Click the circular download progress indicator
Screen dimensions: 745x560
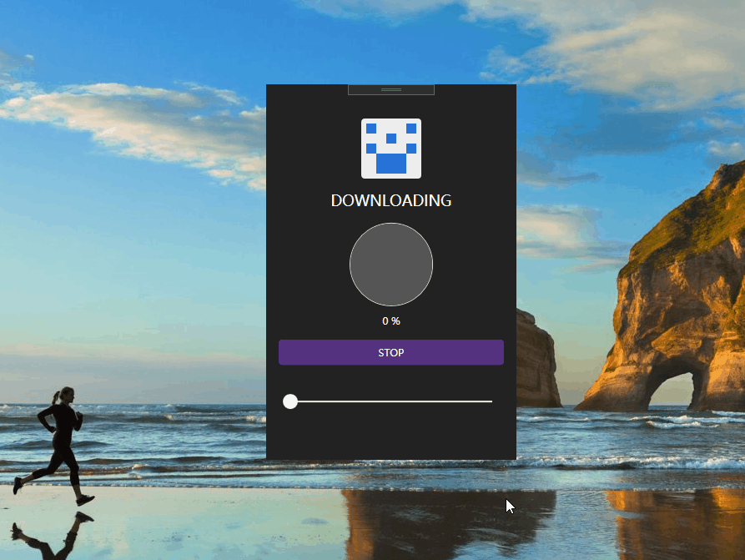point(391,265)
